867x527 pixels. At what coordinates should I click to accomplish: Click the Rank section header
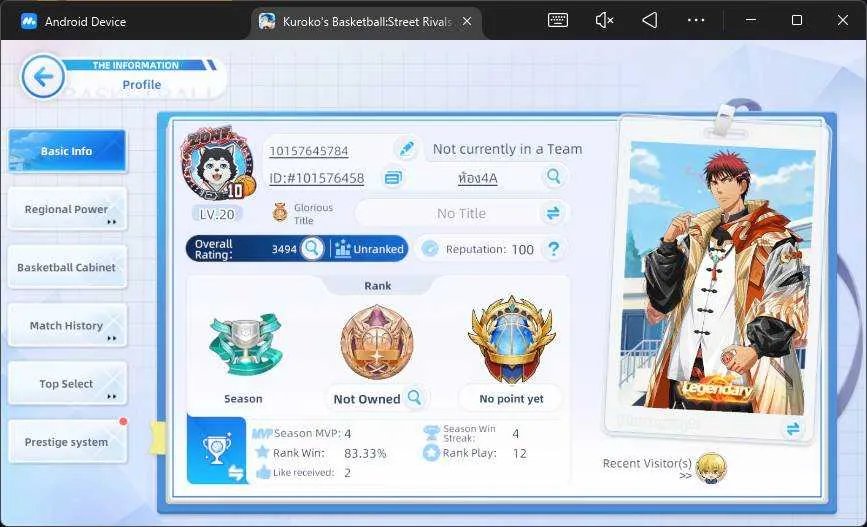(378, 285)
